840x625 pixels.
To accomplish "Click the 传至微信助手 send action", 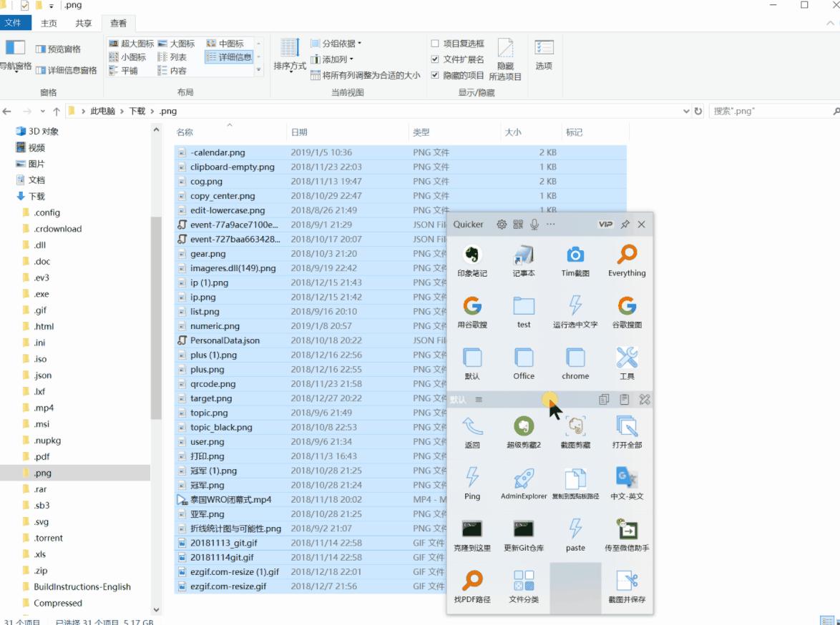I will [x=626, y=535].
